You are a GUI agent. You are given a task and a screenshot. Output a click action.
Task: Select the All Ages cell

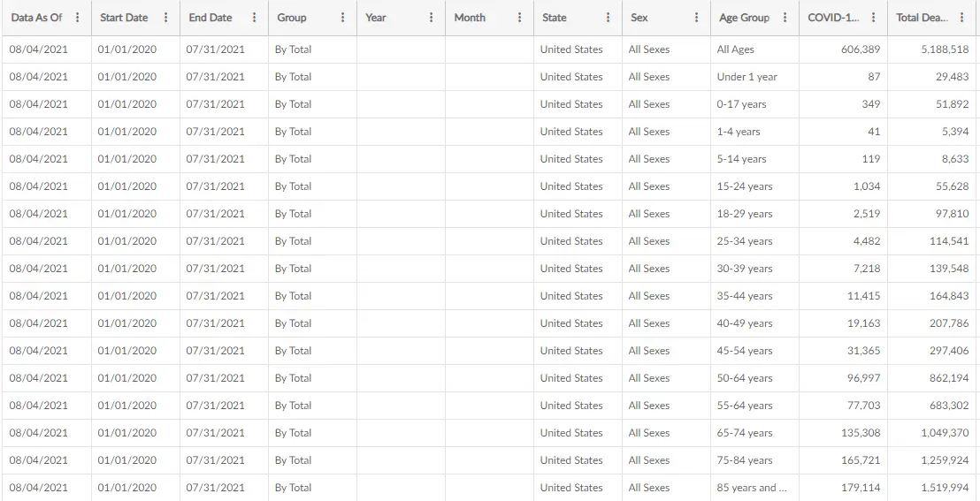coord(736,49)
